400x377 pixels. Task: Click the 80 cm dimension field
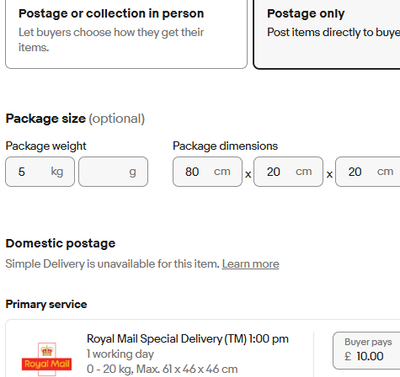[x=207, y=172]
